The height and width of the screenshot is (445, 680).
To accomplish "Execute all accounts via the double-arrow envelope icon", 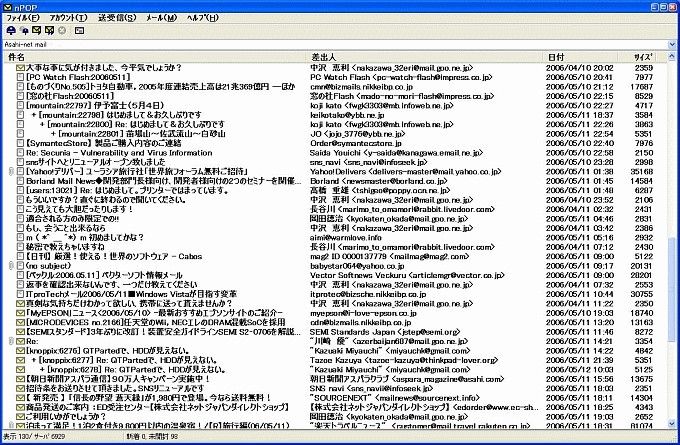I will 49,30.
